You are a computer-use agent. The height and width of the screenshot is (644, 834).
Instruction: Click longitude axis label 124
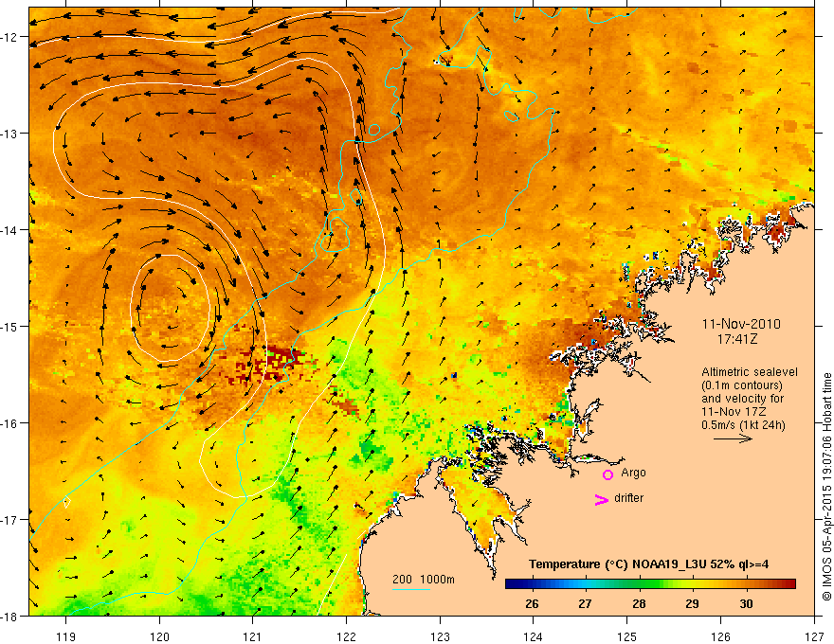tap(534, 636)
